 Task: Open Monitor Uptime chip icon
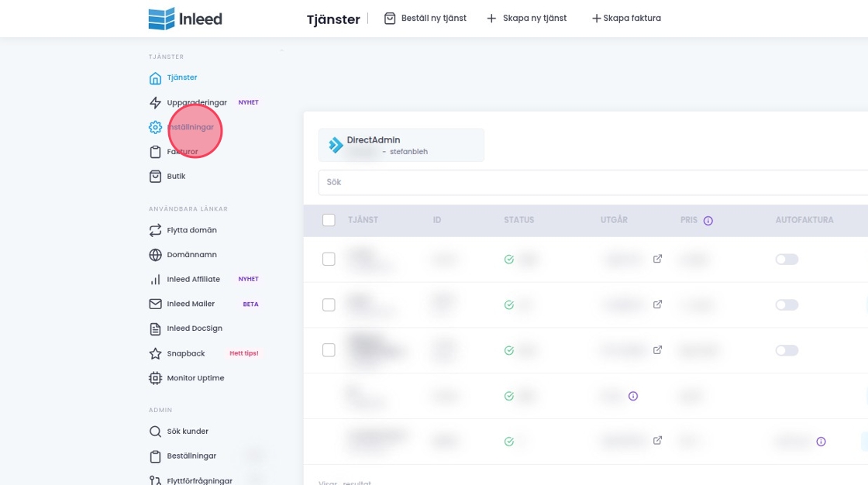click(155, 378)
